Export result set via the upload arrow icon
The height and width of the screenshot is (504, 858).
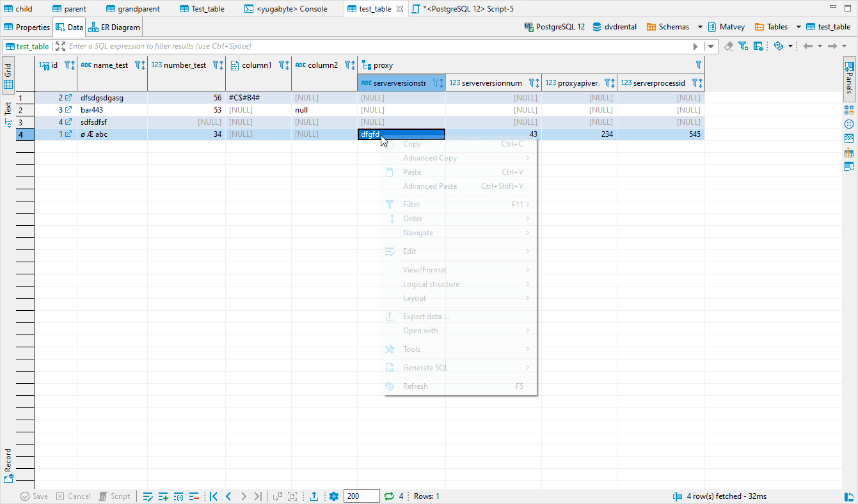[x=314, y=496]
